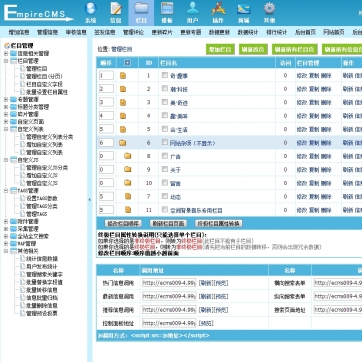Open 管理栏目(分页) in the tree
Viewport: 362px width, 362px height.
click(x=44, y=76)
